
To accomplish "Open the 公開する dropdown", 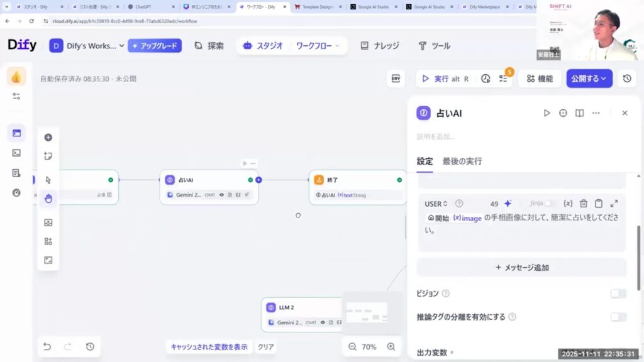I will (589, 79).
